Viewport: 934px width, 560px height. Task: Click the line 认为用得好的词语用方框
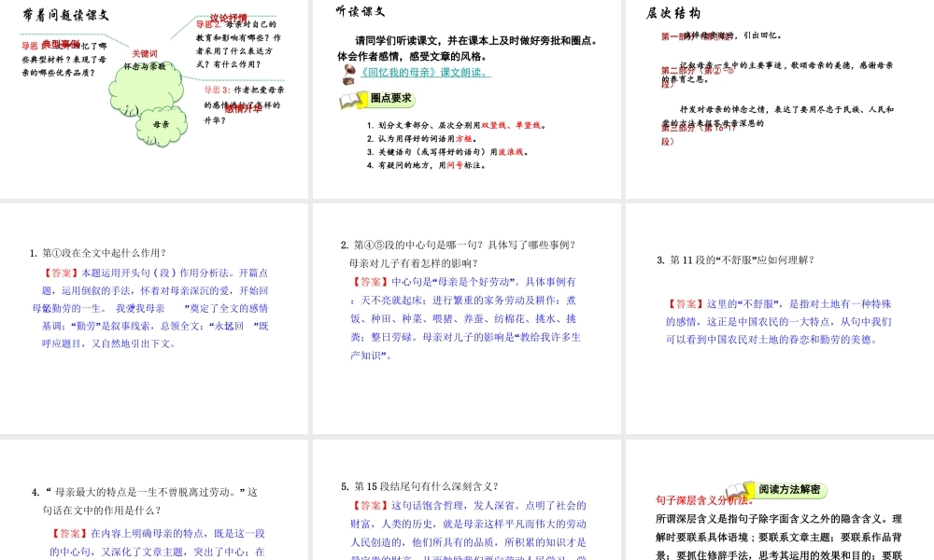point(422,139)
